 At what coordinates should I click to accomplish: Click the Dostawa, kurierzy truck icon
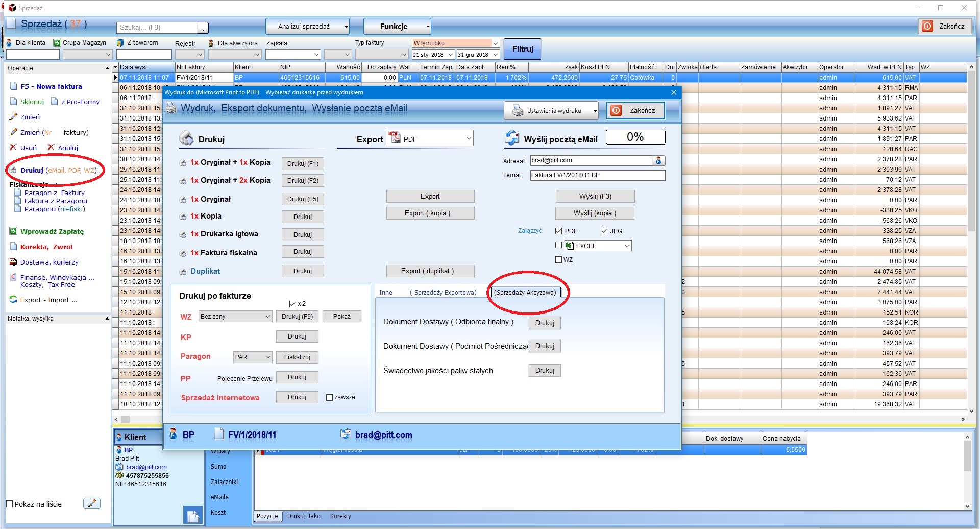point(14,262)
